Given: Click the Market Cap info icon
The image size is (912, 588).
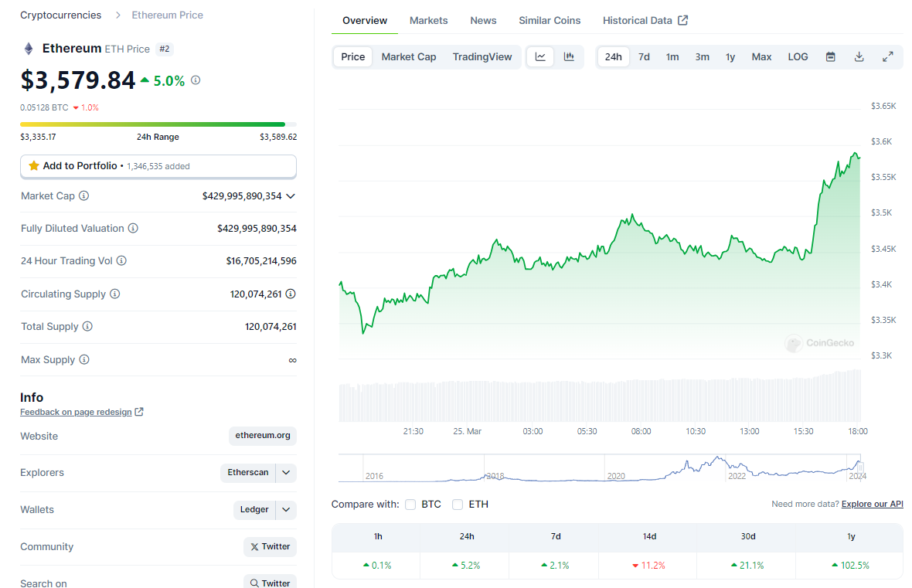Looking at the screenshot, I should tap(83, 196).
